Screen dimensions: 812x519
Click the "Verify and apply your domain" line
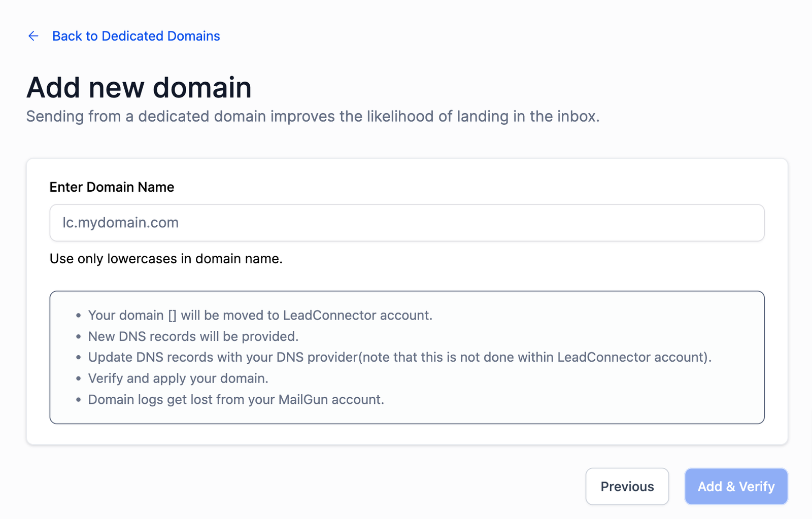coord(178,378)
